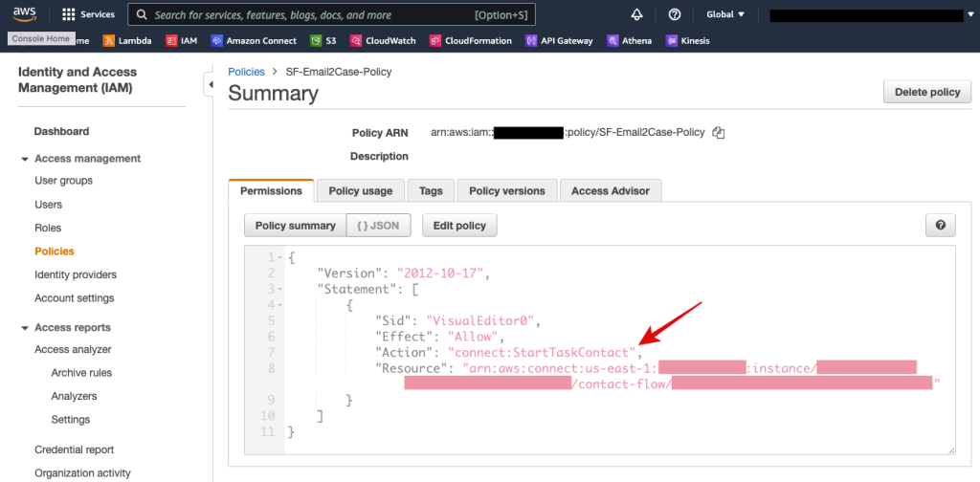
Task: Click the Edit policy button
Action: pos(459,226)
